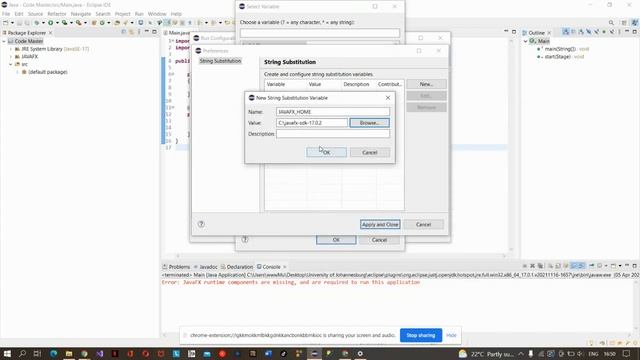Click the Name field containing JAVAFX_HOME
The width and height of the screenshot is (640, 360).
pos(333,111)
